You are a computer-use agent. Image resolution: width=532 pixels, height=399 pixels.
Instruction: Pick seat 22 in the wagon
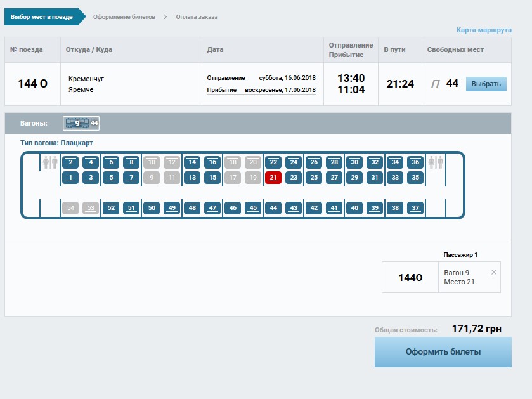coord(273,162)
